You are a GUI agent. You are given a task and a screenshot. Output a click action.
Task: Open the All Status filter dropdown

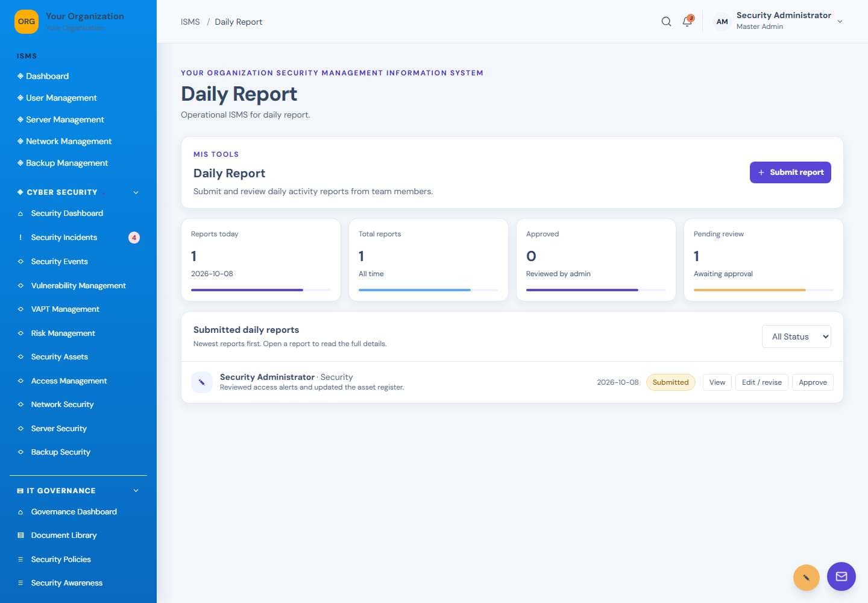coord(796,336)
